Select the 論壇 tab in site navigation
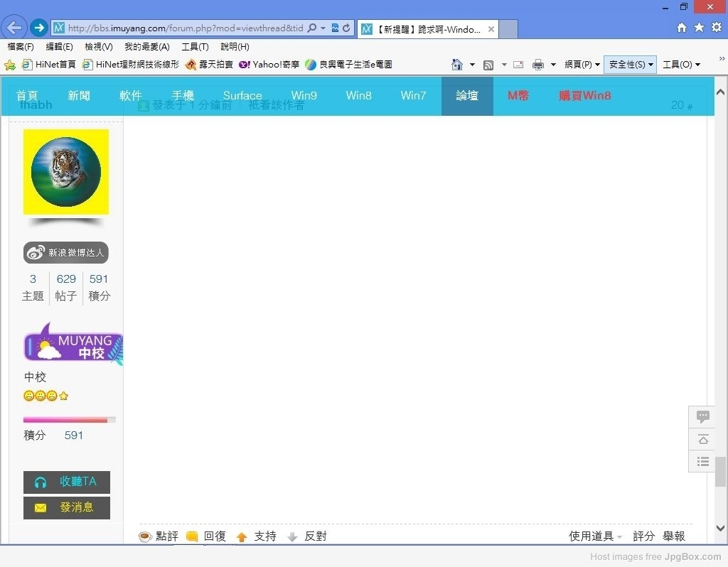 (467, 96)
